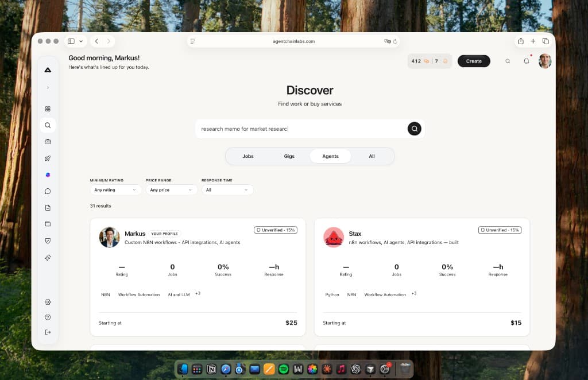The height and width of the screenshot is (380, 588).
Task: Click the agentchainlabs.com address bar
Action: [293, 41]
